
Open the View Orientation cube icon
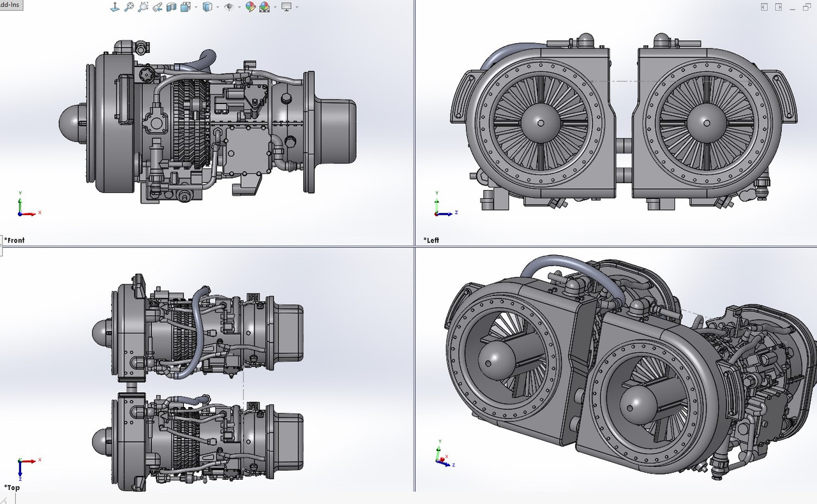click(x=185, y=7)
